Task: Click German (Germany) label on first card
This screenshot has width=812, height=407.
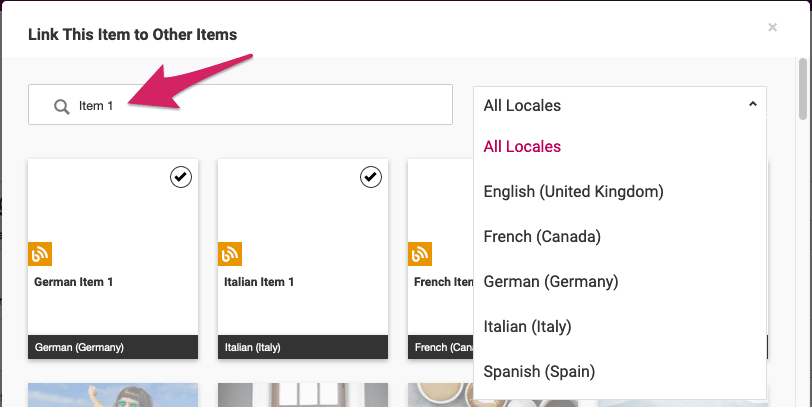Action: pyautogui.click(x=79, y=347)
